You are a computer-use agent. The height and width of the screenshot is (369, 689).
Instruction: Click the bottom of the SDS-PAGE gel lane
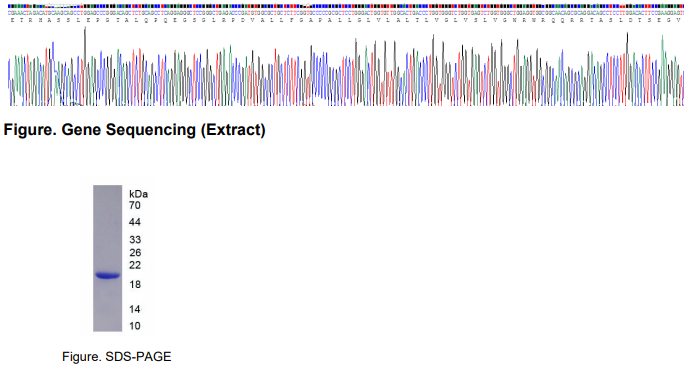point(108,328)
